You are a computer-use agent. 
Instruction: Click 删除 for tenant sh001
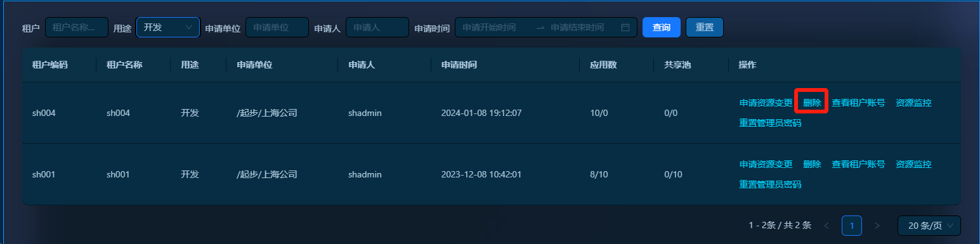point(812,164)
